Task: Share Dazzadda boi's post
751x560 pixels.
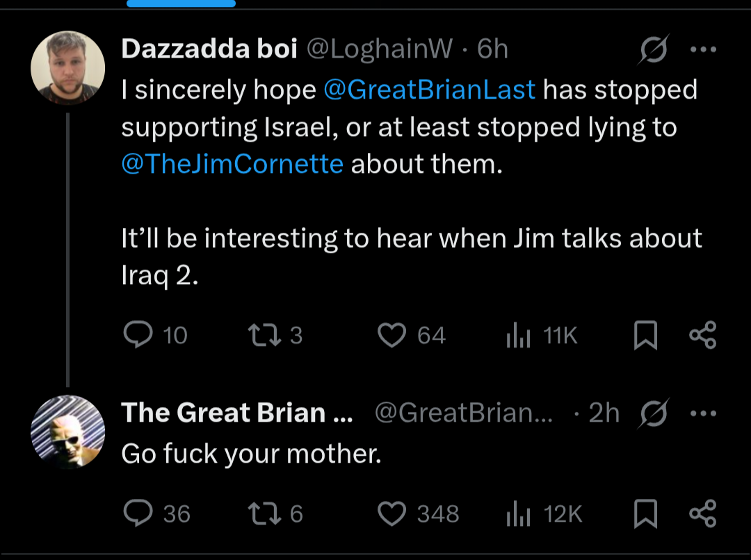Action: 702,336
